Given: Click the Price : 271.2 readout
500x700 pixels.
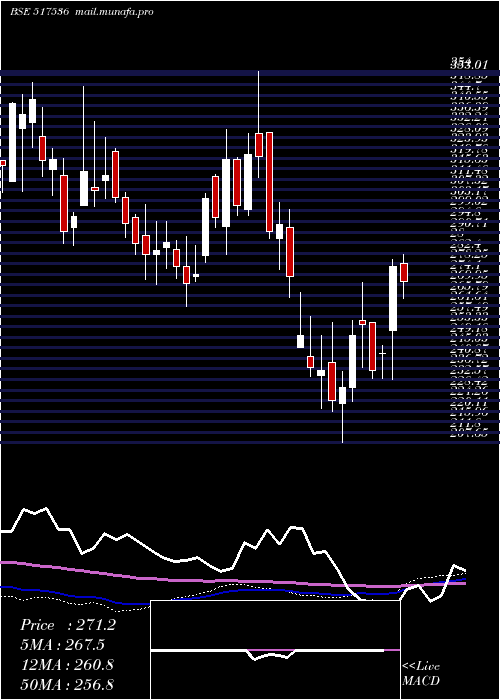Looking at the screenshot, I should [x=68, y=625].
